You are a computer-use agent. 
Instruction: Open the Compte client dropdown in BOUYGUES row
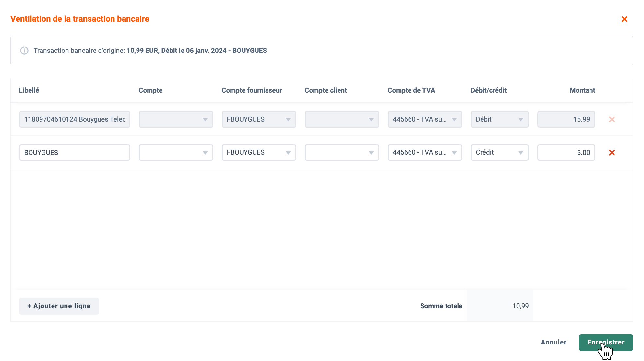(342, 152)
